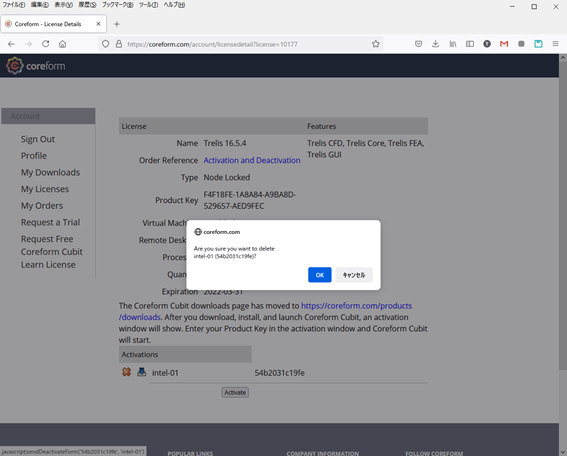This screenshot has height=456, width=567.
Task: Open the downloads arrow icon
Action: (x=435, y=44)
